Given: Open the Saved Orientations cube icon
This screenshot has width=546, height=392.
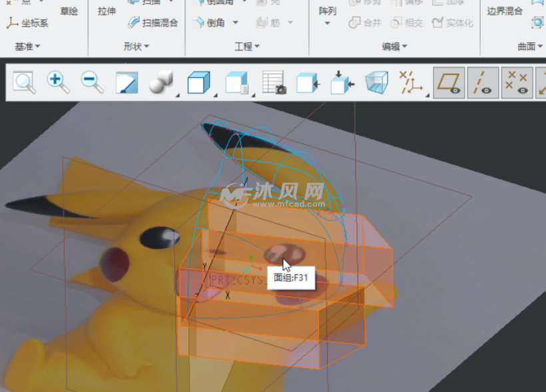Looking at the screenshot, I should point(198,83).
